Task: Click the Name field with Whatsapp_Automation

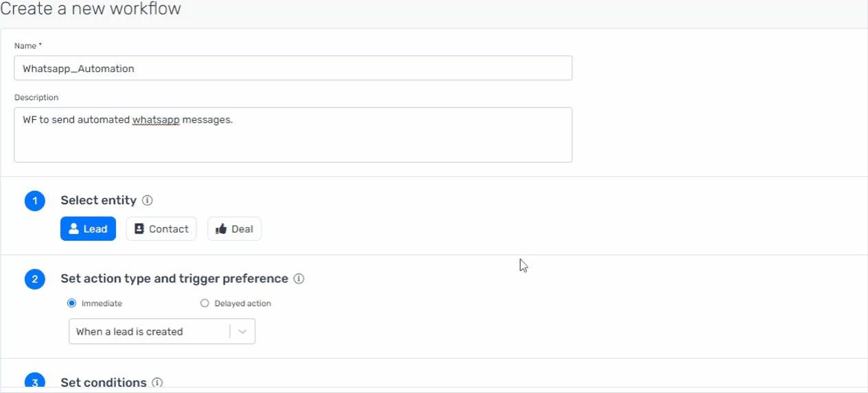Action: coord(293,69)
